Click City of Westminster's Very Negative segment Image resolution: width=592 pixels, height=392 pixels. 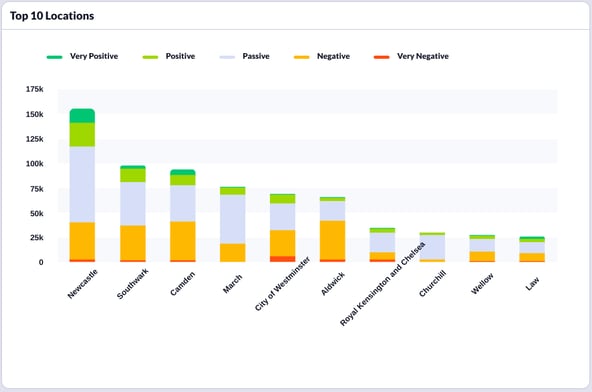[282, 259]
